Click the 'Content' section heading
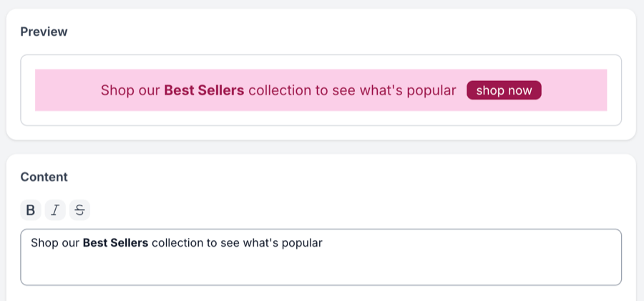This screenshot has height=301, width=644. pyautogui.click(x=44, y=177)
